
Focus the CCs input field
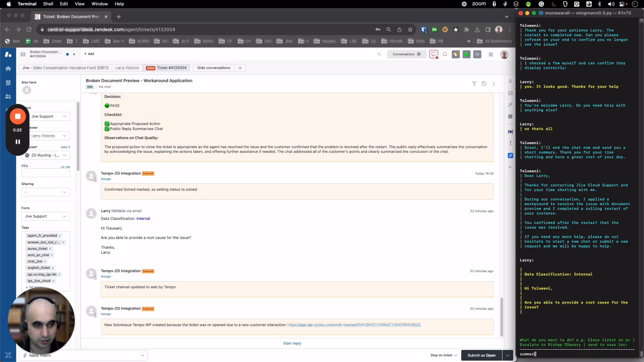[45, 173]
